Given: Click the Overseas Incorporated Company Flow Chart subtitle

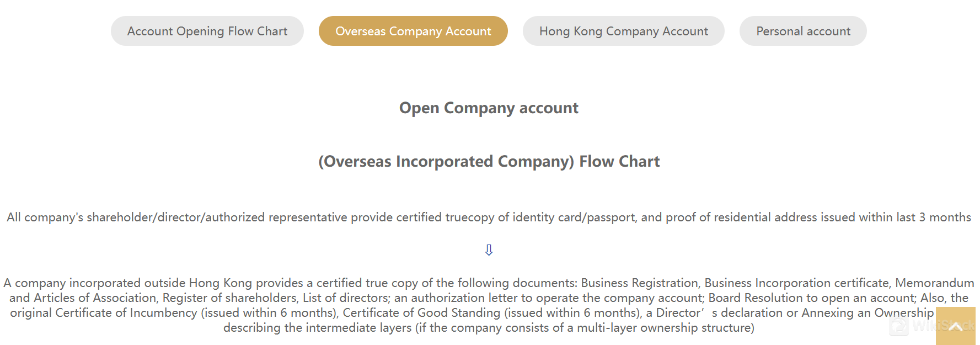Looking at the screenshot, I should [x=489, y=161].
